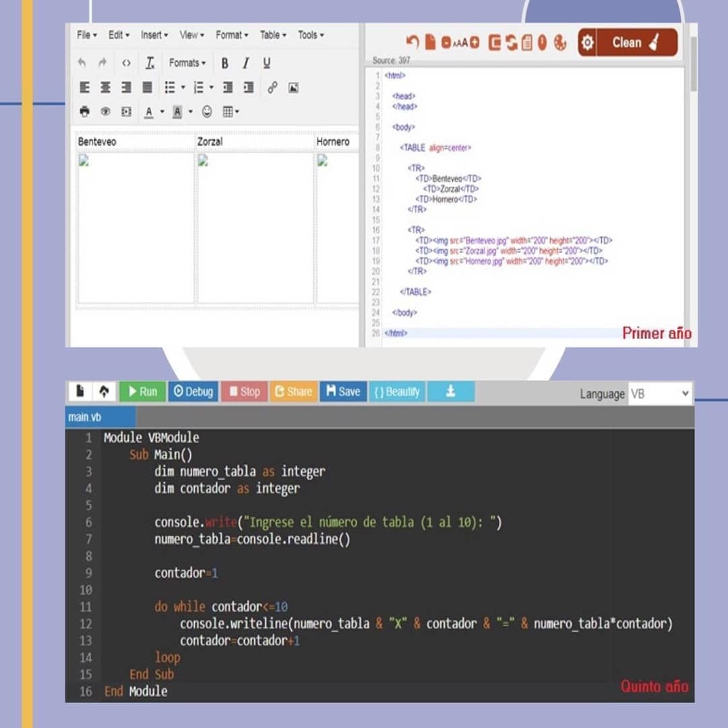Expand the text color dropdown arrow
The image size is (728, 728).
click(162, 112)
